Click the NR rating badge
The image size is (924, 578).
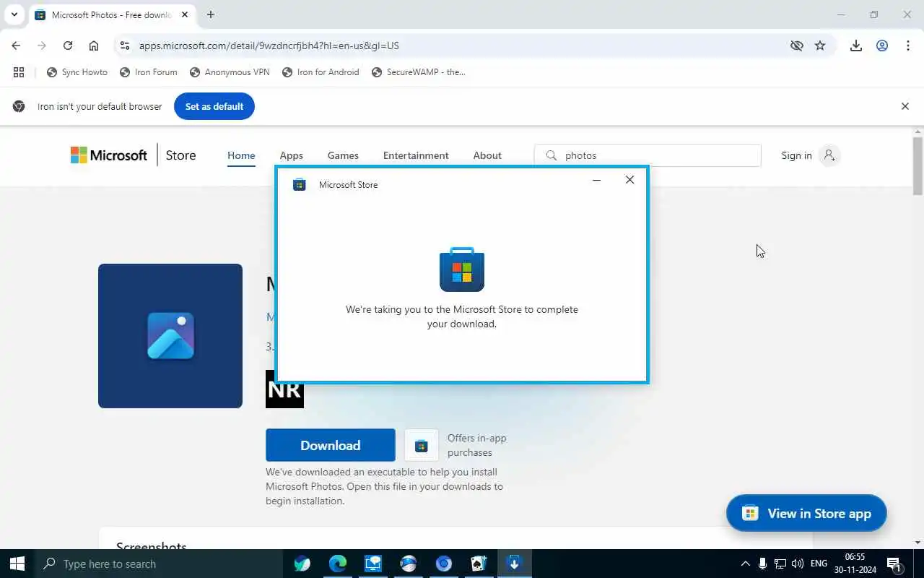284,389
